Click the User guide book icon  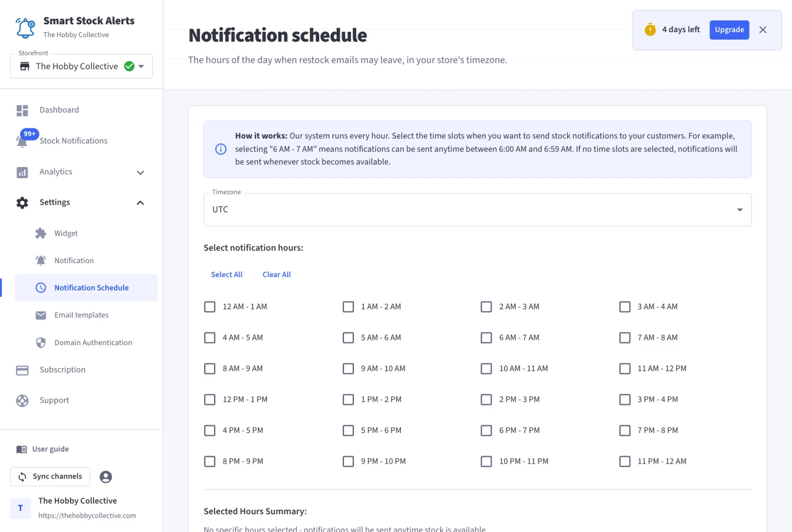click(x=22, y=449)
